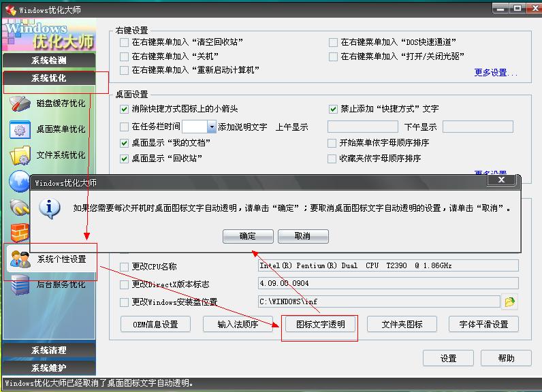Screen dimensions: 542x392
Task: Open the 系统检测 section
Action: click(x=49, y=61)
